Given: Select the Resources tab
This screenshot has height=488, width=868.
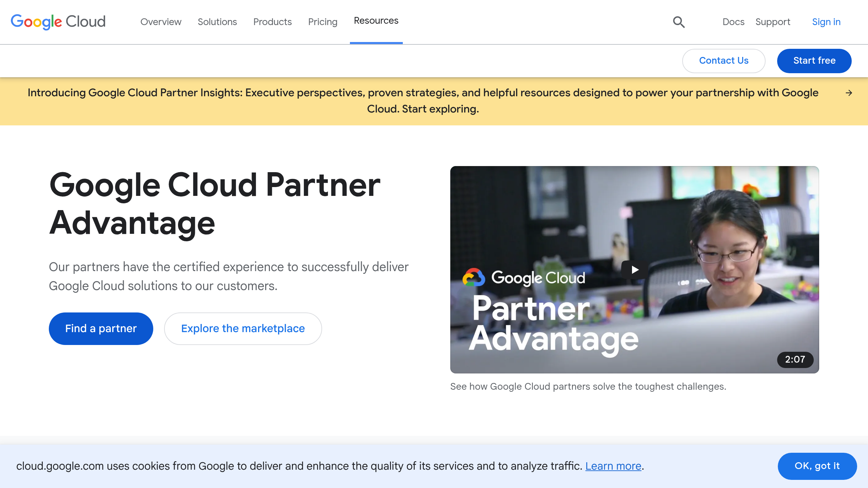Looking at the screenshot, I should pos(376,21).
